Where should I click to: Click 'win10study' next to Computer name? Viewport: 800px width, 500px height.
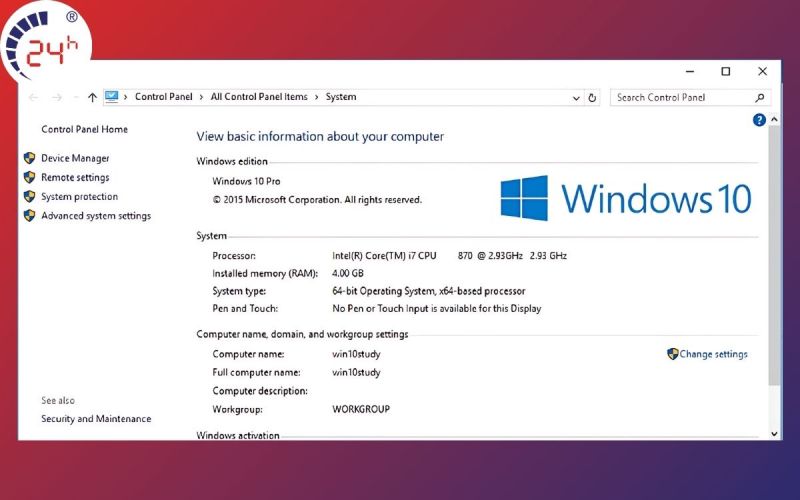356,354
